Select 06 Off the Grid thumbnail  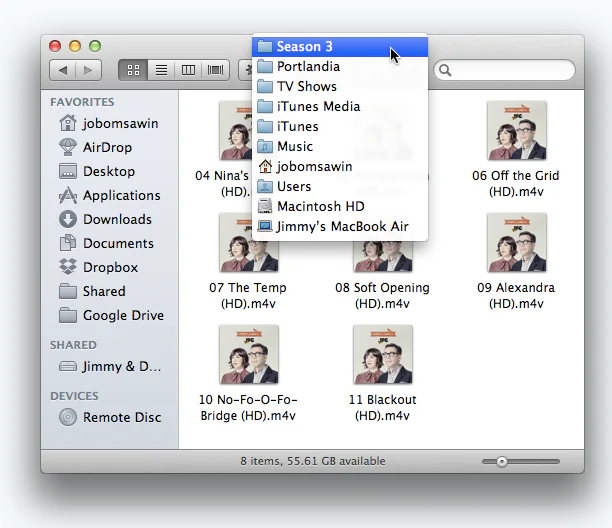(516, 130)
